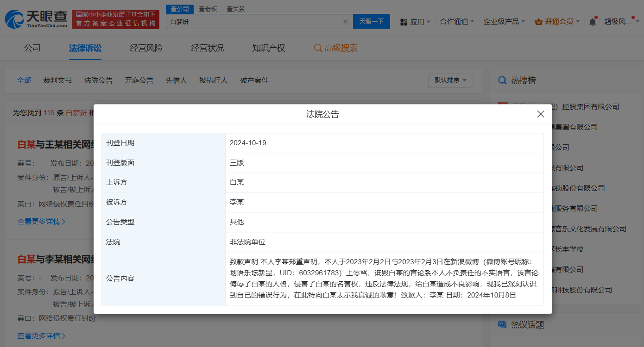
Task: Click the 热搜榜 search icon
Action: (502, 81)
